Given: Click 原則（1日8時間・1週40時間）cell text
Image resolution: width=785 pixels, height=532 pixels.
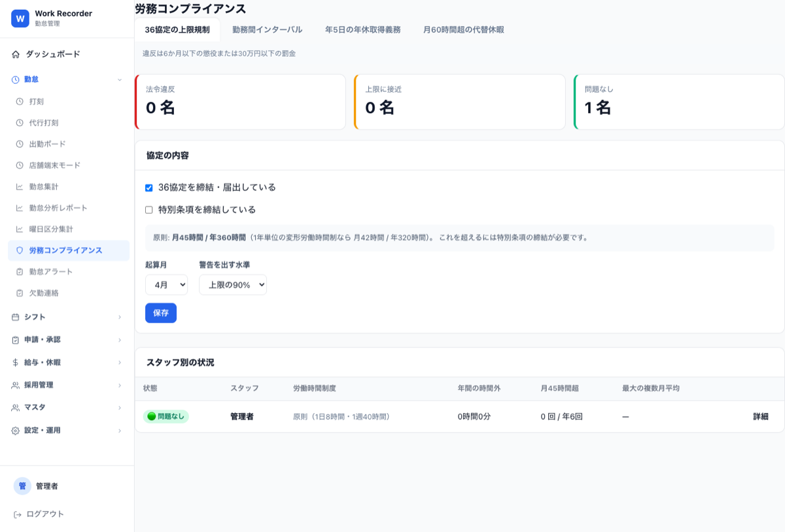Looking at the screenshot, I should (341, 416).
